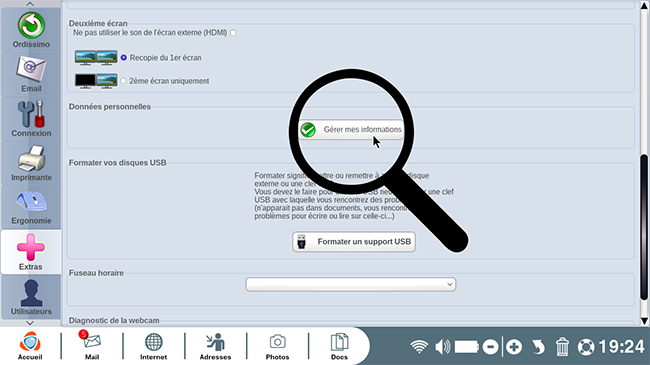
Task: Open the Email settings section
Action: pos(31,74)
